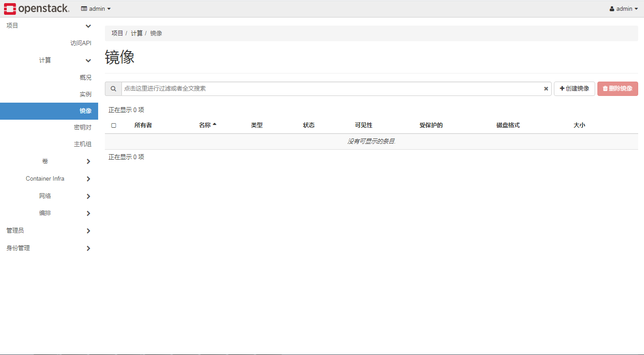
Task: Click the OpenStack logo
Action: 37,9
